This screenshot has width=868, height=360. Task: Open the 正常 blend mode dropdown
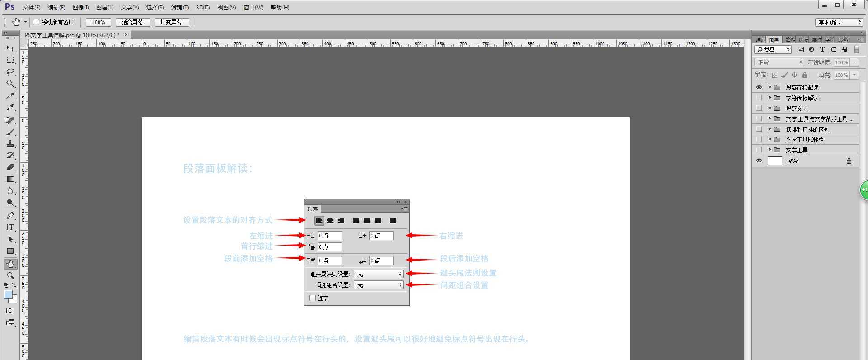pos(778,62)
